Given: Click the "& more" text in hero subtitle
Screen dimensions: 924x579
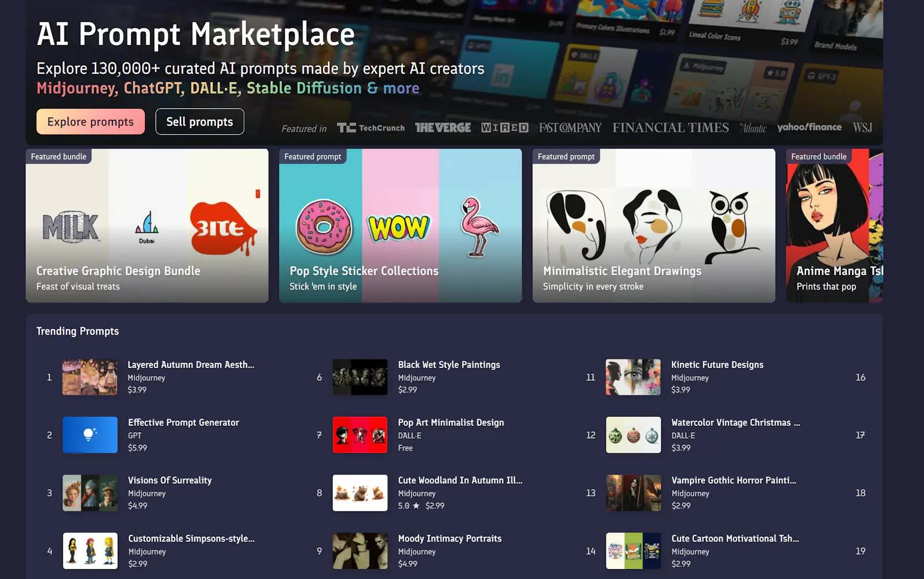Looking at the screenshot, I should pyautogui.click(x=393, y=88).
